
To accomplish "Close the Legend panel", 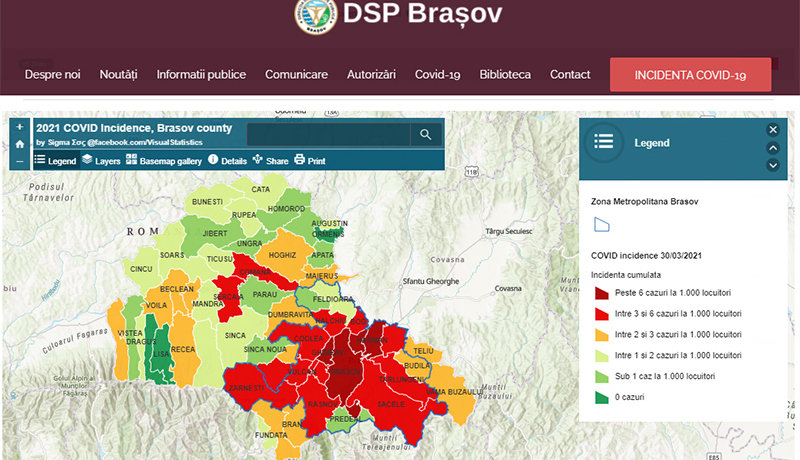I will [773, 129].
